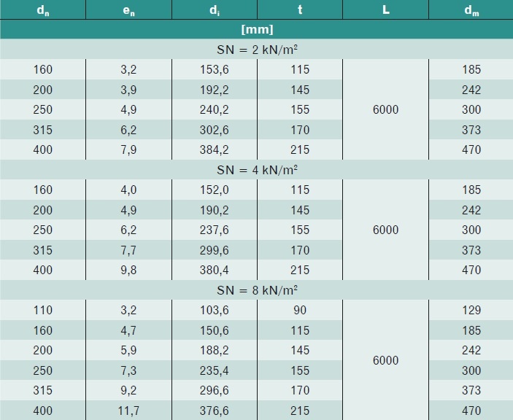The height and width of the screenshot is (420, 513).
Task: Click the 153,6 cell in di column
Action: point(215,69)
